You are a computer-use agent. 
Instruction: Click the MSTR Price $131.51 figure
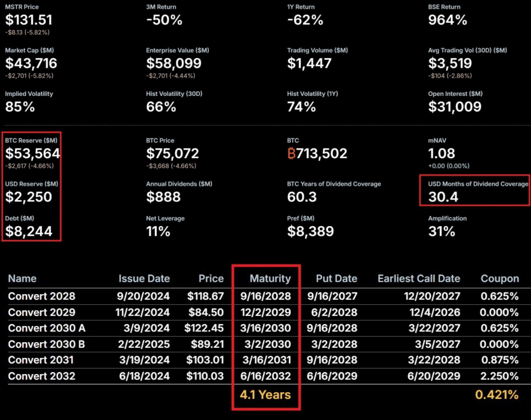[29, 20]
